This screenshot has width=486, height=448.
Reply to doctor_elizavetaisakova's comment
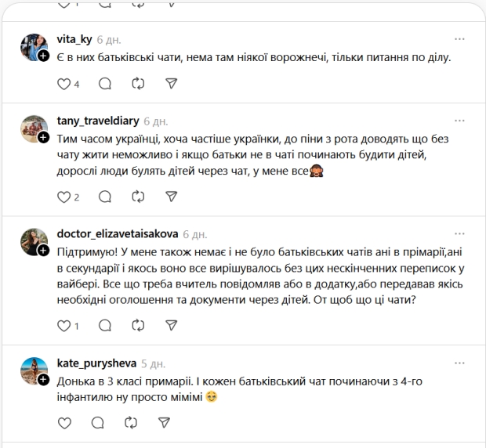pyautogui.click(x=106, y=325)
